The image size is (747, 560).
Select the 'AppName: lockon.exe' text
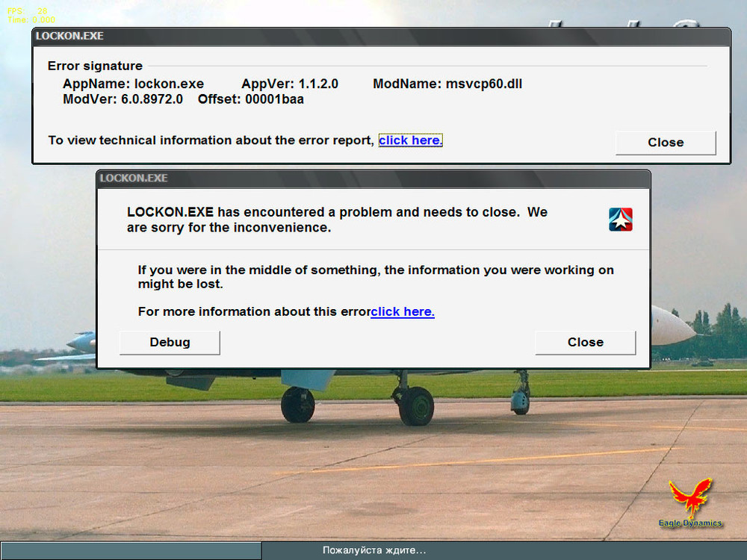134,84
